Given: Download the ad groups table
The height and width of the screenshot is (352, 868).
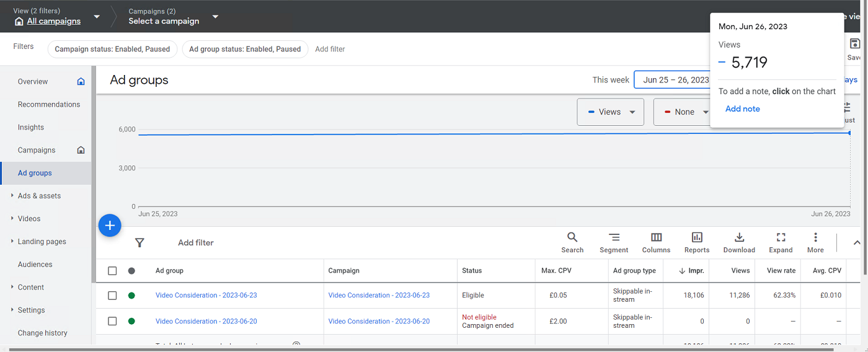Looking at the screenshot, I should 739,243.
